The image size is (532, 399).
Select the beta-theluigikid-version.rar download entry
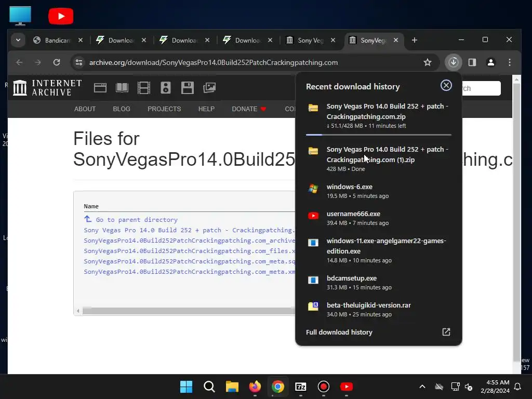tap(379, 310)
